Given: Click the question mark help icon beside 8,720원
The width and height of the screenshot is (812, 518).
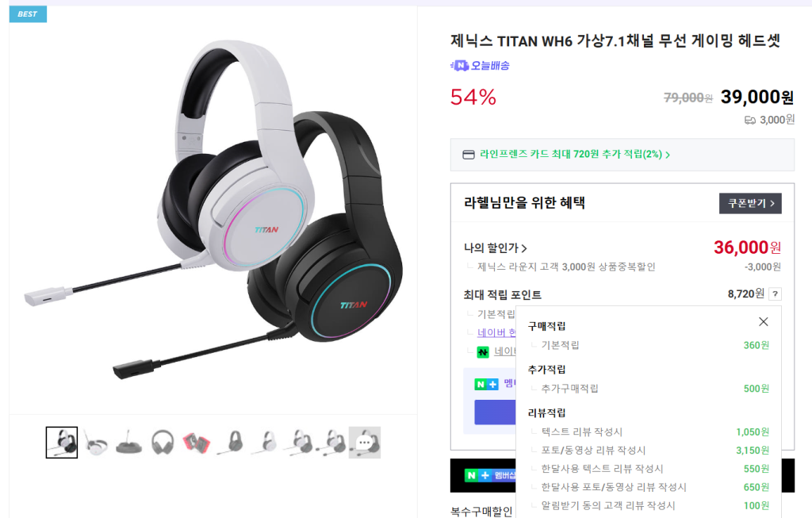Looking at the screenshot, I should coord(775,294).
